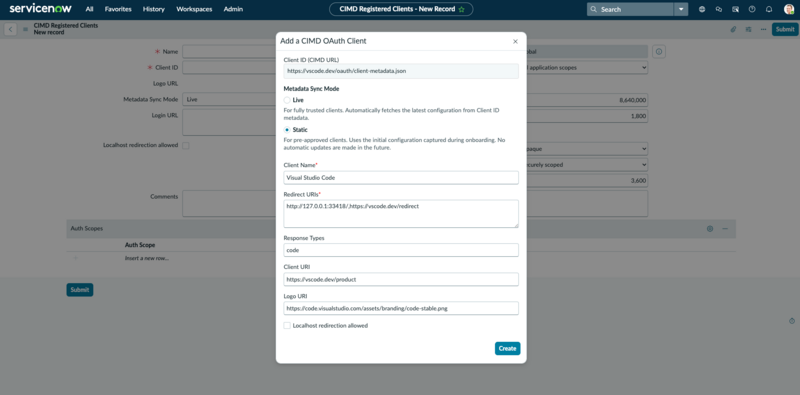Click the top-right Submit button
Screen dimensions: 800x395
tap(785, 29)
